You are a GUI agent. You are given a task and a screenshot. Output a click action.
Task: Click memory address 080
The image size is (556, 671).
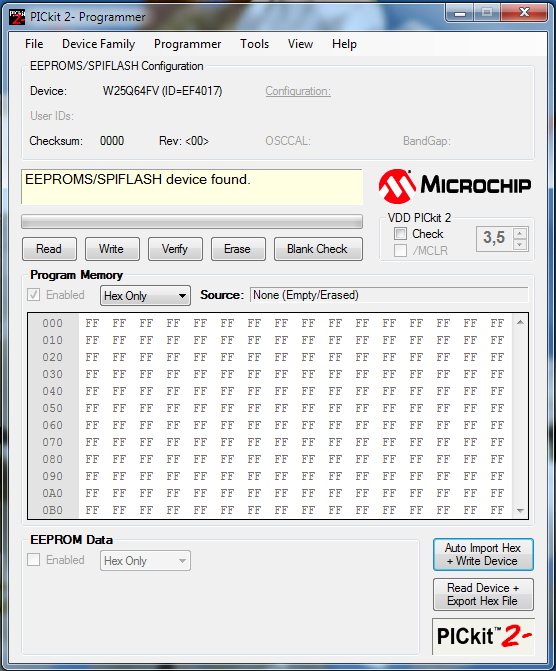[53, 459]
